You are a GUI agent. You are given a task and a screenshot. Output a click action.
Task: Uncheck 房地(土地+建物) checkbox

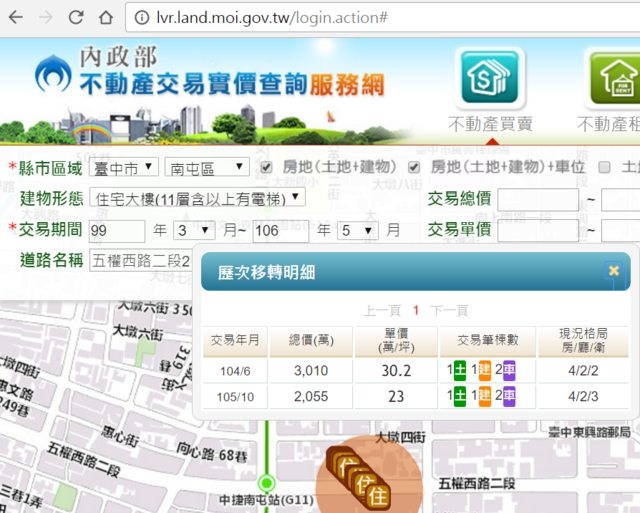[x=267, y=167]
